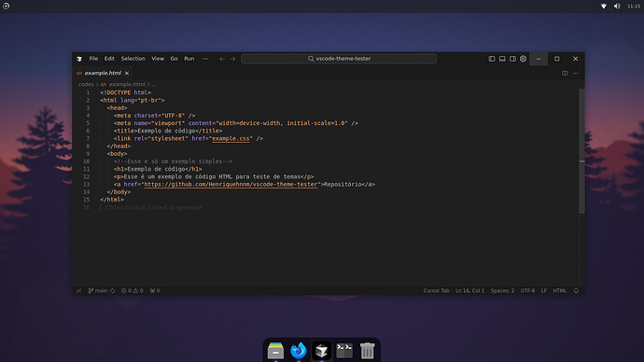Open the Selection menu

click(133, 59)
